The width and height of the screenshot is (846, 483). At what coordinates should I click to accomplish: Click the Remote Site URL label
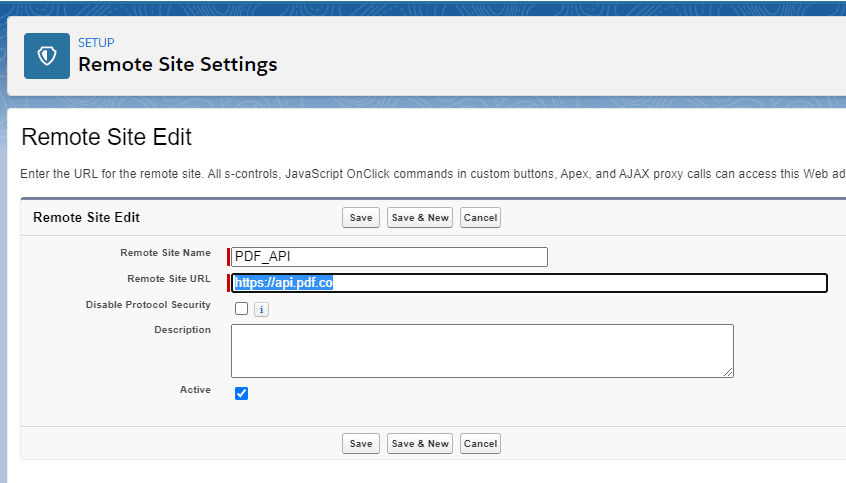click(168, 279)
